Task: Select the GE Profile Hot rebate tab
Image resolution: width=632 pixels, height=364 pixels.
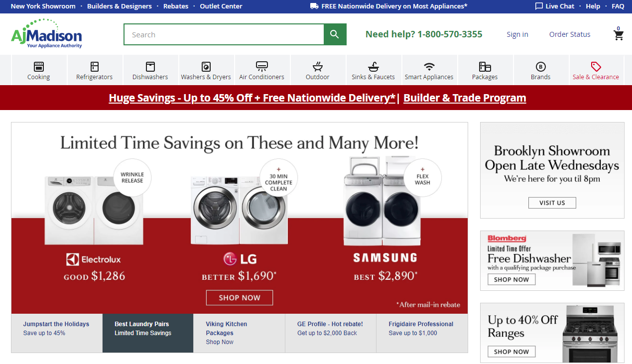Action: coord(331,333)
